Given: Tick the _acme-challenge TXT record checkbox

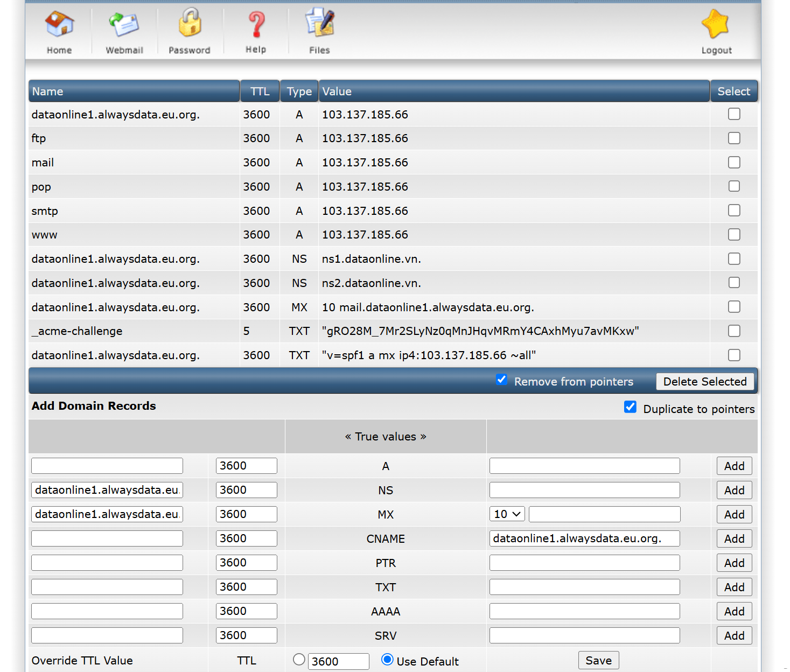Looking at the screenshot, I should [x=734, y=331].
